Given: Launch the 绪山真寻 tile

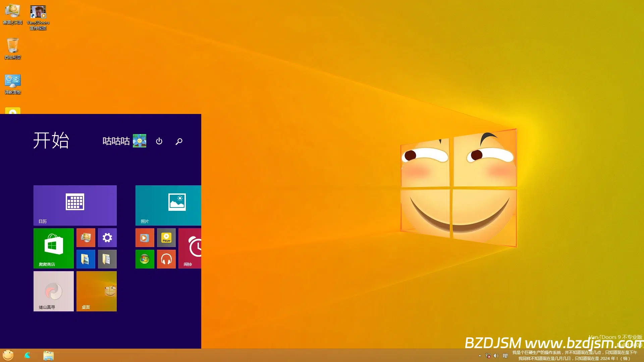Looking at the screenshot, I should pos(54,291).
